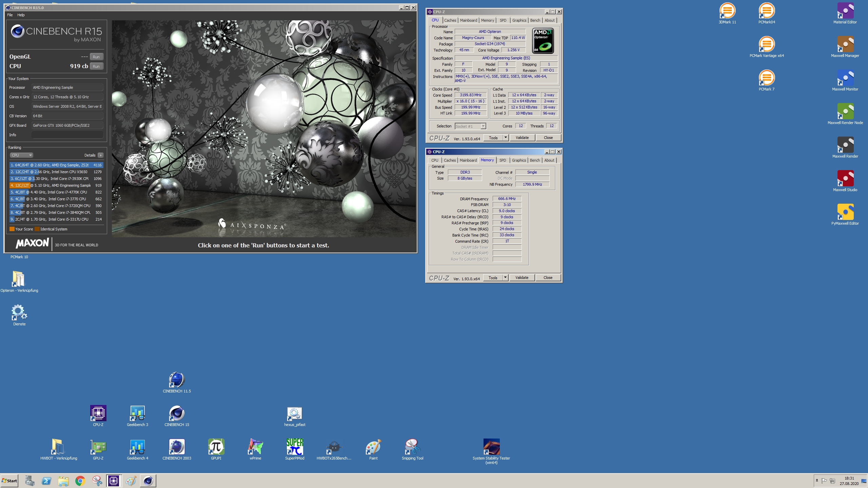Screen dimensions: 868x488
Task: Run the CPU test in Cinebench
Action: [x=96, y=66]
